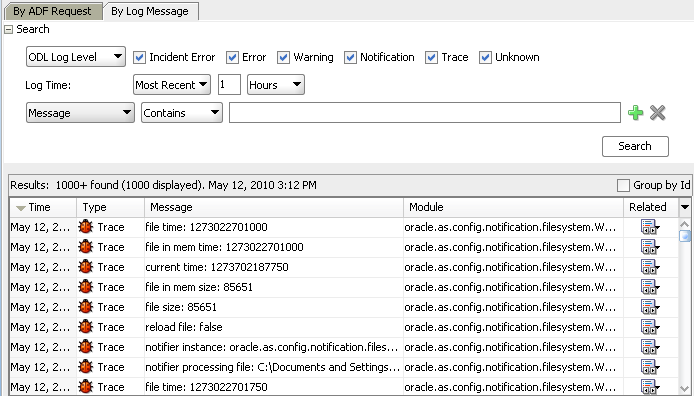Click the Message column header
694x396 pixels.
click(274, 207)
